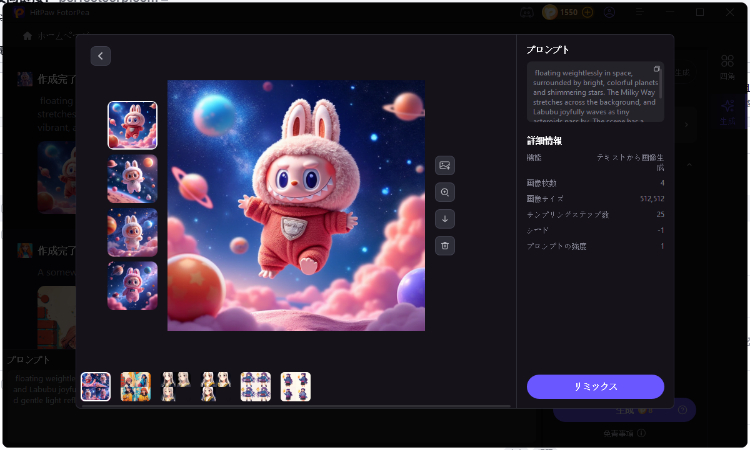The width and height of the screenshot is (750, 450).
Task: Open the user account icon in title bar
Action: [609, 12]
